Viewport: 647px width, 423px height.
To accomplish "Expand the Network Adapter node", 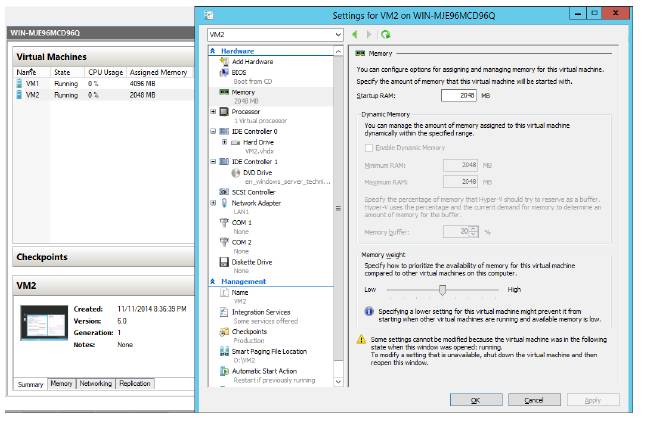I will coord(212,202).
